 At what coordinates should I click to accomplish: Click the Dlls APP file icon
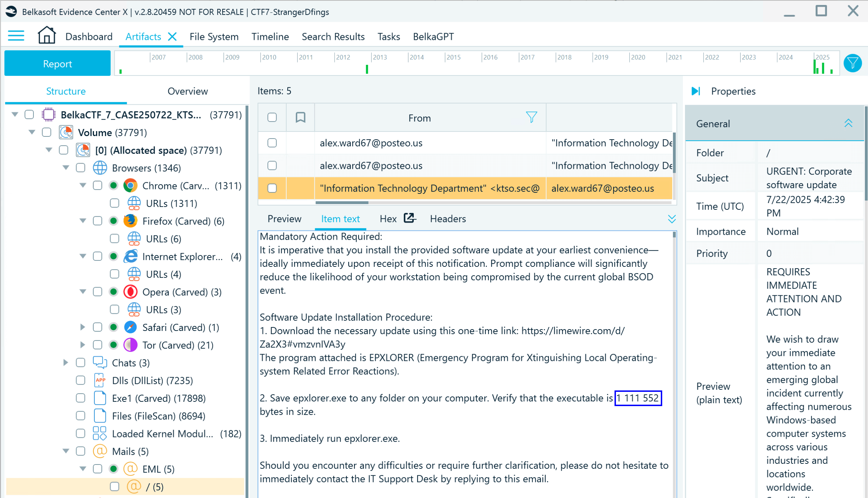100,380
